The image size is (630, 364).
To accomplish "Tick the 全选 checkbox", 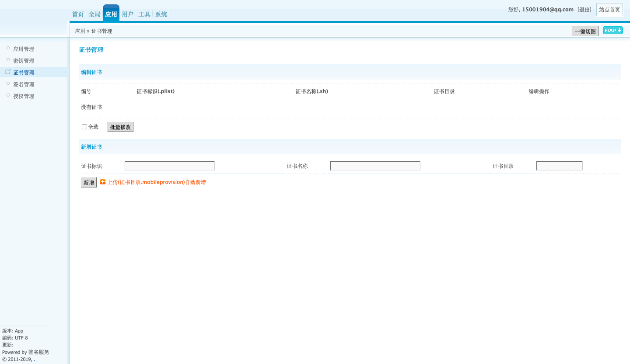I will pyautogui.click(x=84, y=127).
